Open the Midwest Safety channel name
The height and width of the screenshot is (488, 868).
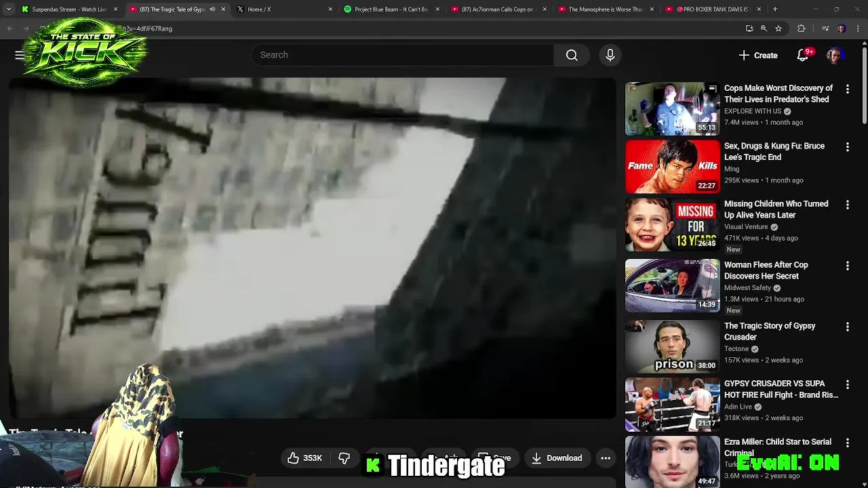747,287
